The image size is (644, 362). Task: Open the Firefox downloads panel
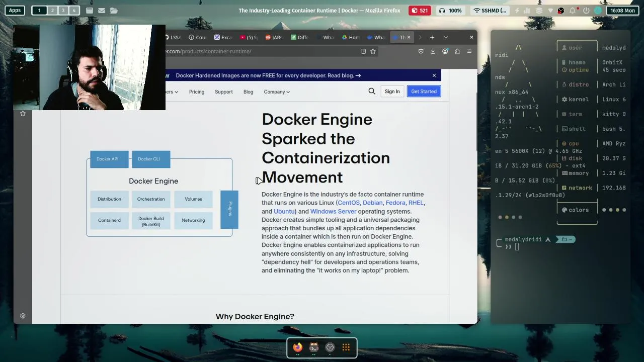click(x=433, y=51)
